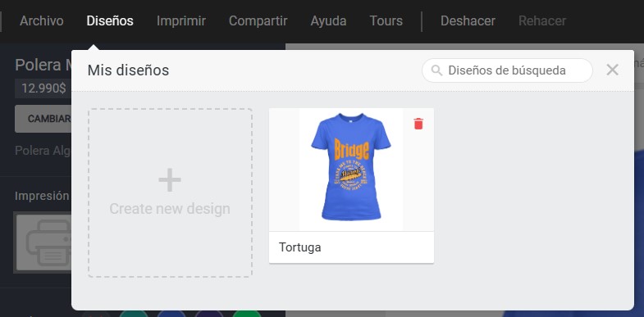Open the Tortuga t-shirt design thumbnail

351,170
